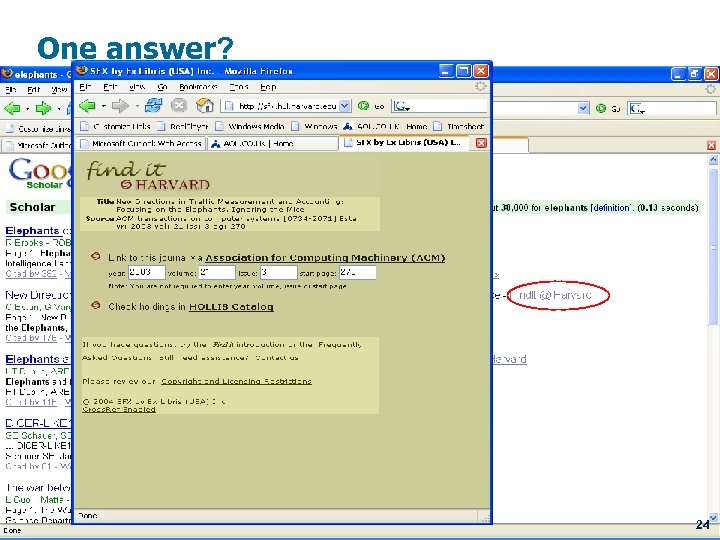
Task: Click the vertical scrollbar thumb in the elephants window
Action: click(713, 247)
